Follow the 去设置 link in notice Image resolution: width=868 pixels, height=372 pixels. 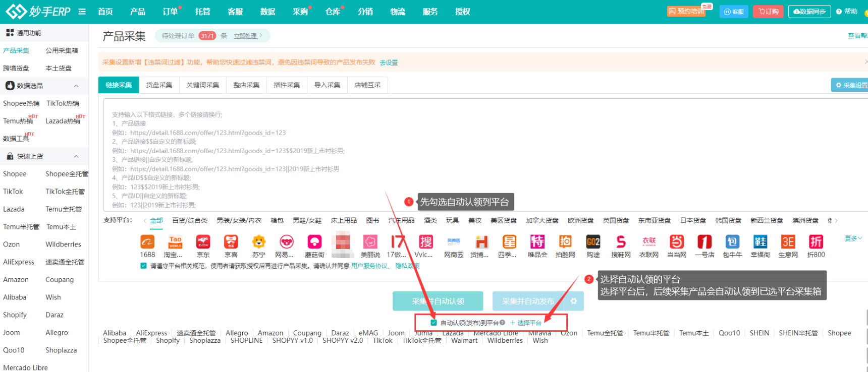tap(389, 63)
